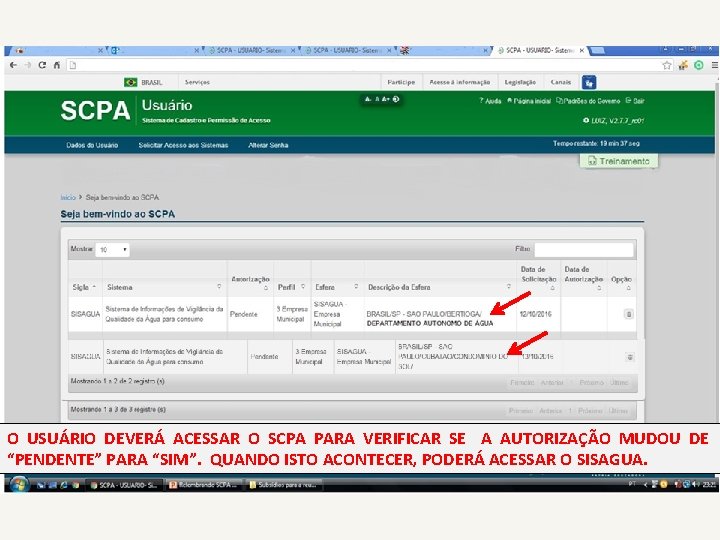Switch to Subsídios para a reu taskbar item

[x=284, y=485]
